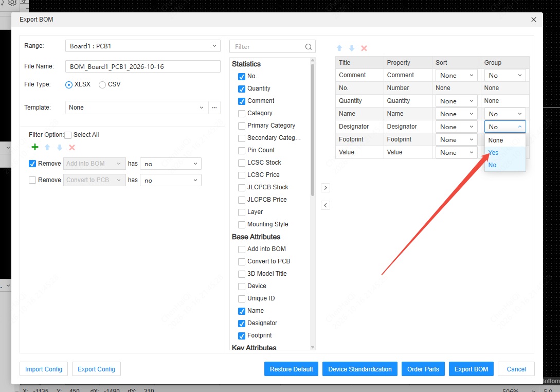Remove selected column with red X

tap(364, 48)
